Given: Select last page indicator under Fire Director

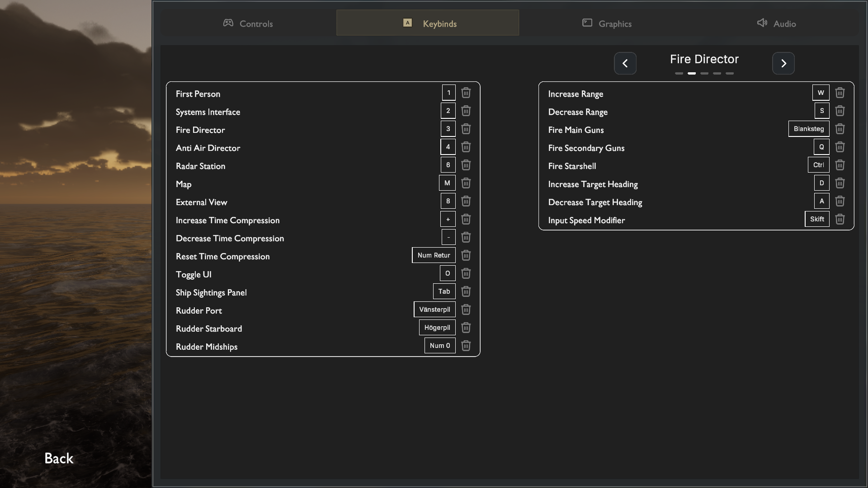Looking at the screenshot, I should coord(730,73).
